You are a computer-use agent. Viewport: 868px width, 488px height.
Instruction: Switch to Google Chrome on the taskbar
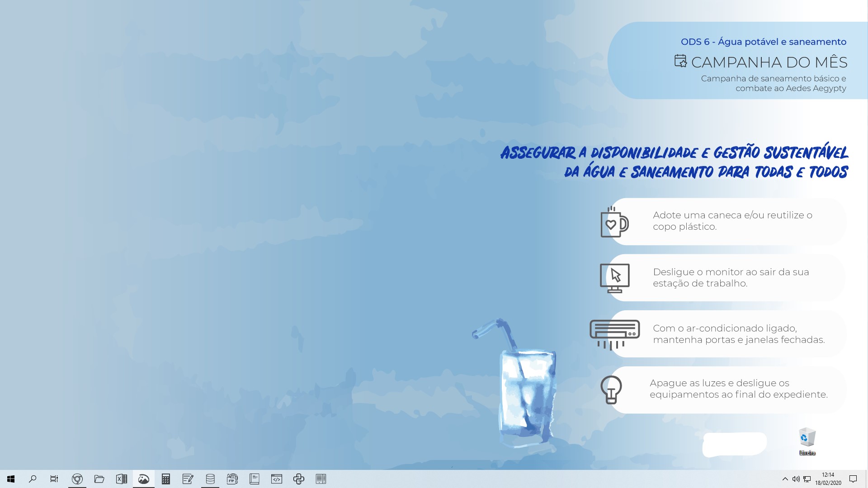click(x=77, y=479)
